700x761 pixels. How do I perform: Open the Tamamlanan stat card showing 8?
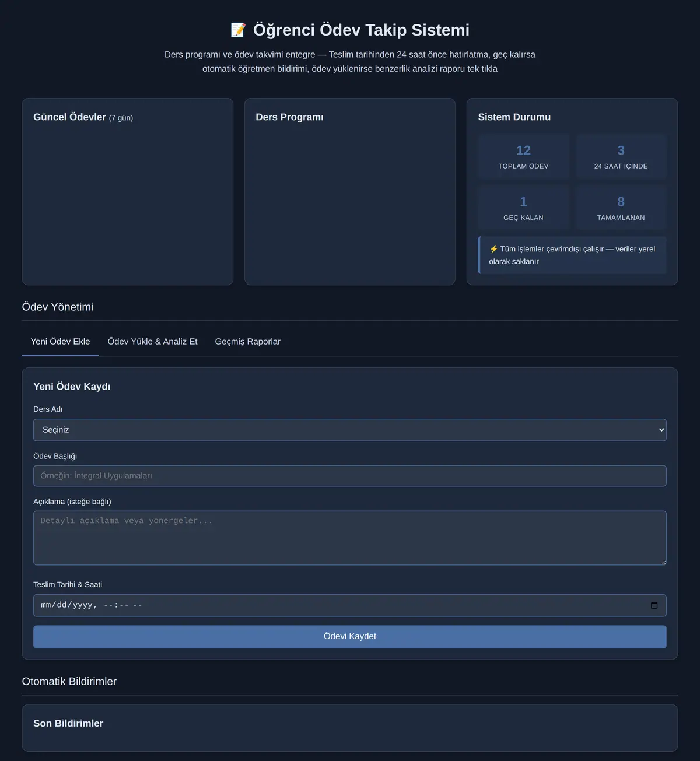click(x=621, y=208)
